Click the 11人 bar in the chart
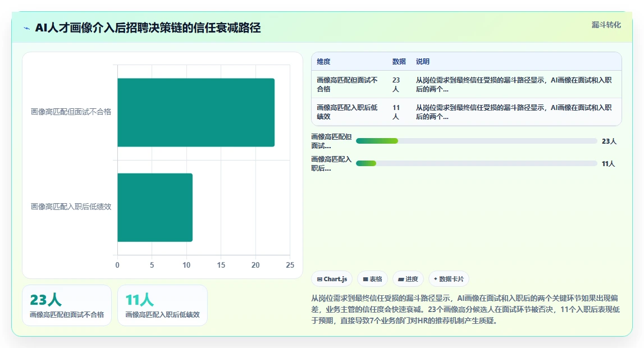644x348 pixels. tap(155, 208)
